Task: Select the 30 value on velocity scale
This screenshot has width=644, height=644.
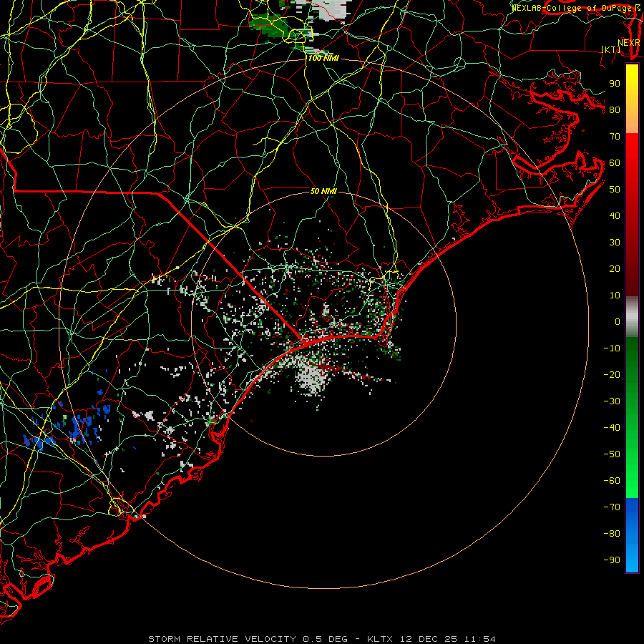Action: point(615,243)
